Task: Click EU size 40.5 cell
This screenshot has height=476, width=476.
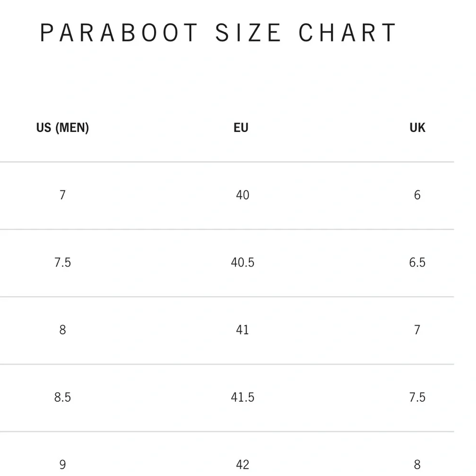Action: [243, 262]
